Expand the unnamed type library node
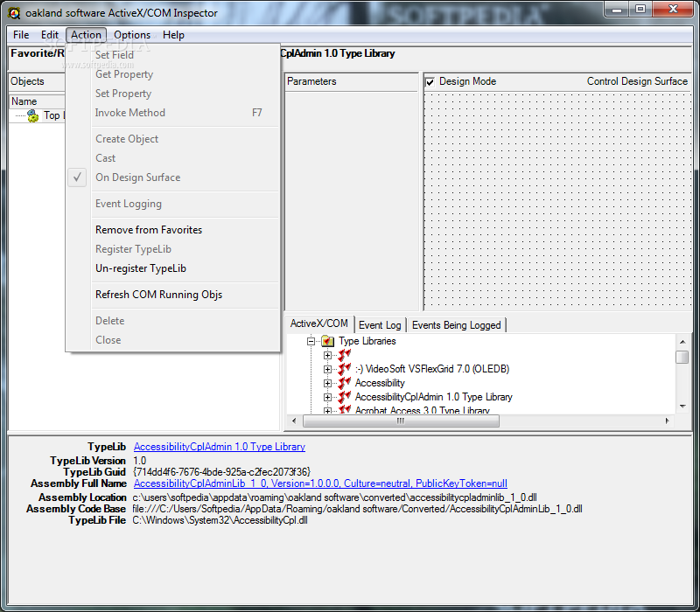The image size is (700, 612). 327,356
